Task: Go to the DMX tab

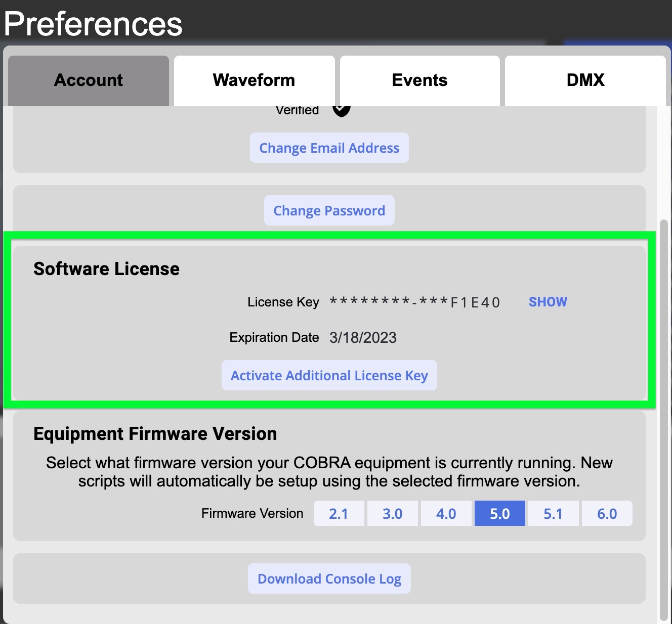Action: click(x=585, y=80)
